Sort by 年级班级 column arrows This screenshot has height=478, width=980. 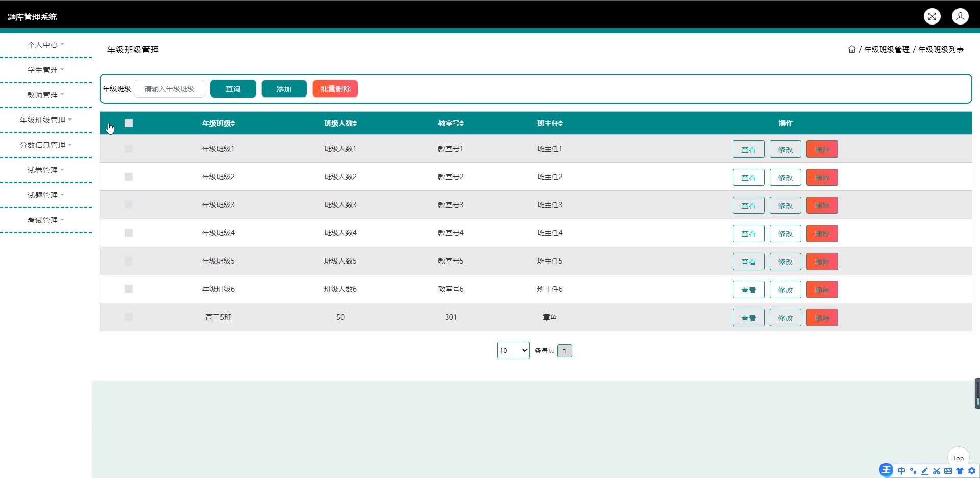coord(233,123)
